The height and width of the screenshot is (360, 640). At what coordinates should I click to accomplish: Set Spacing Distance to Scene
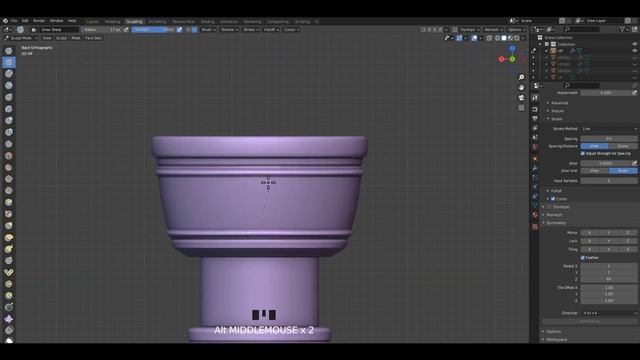(x=623, y=146)
